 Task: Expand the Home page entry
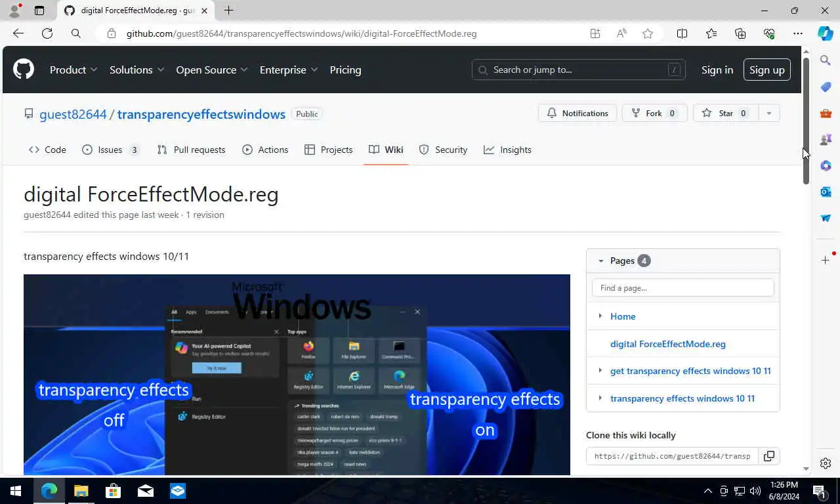(x=600, y=316)
